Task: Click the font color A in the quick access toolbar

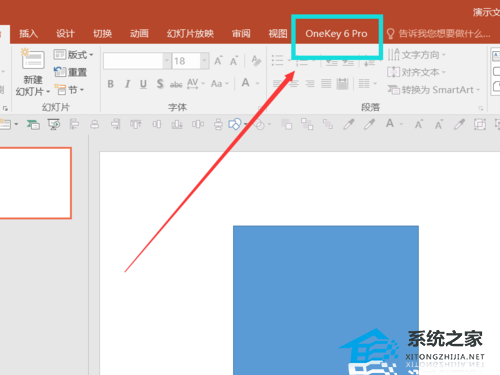Action: coord(390,124)
